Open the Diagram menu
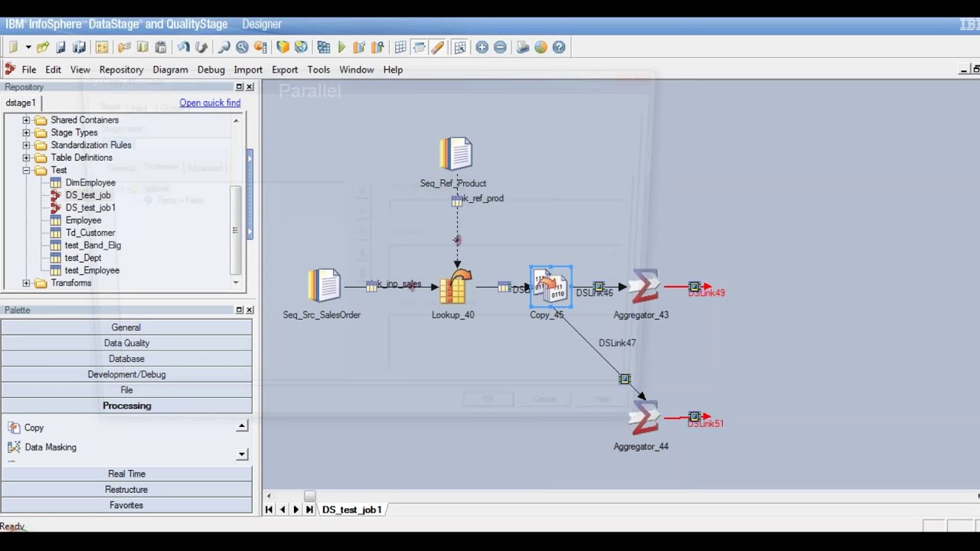Image resolution: width=980 pixels, height=551 pixels. (170, 70)
